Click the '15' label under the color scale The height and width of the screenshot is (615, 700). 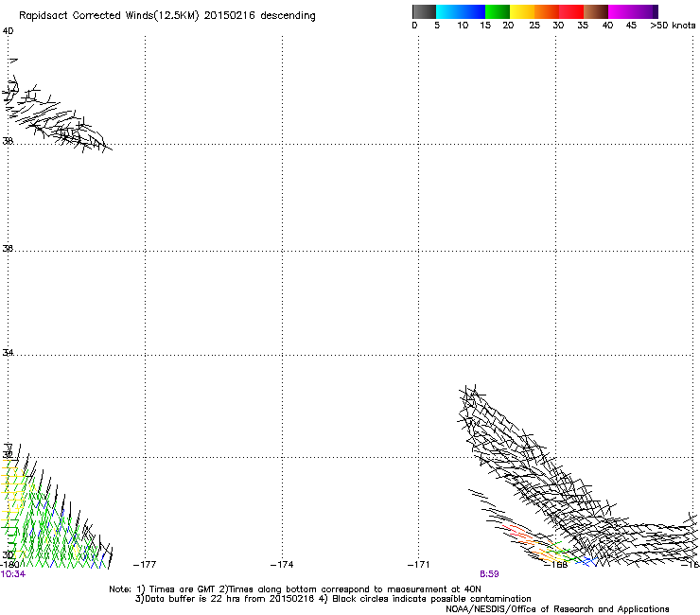tap(485, 26)
